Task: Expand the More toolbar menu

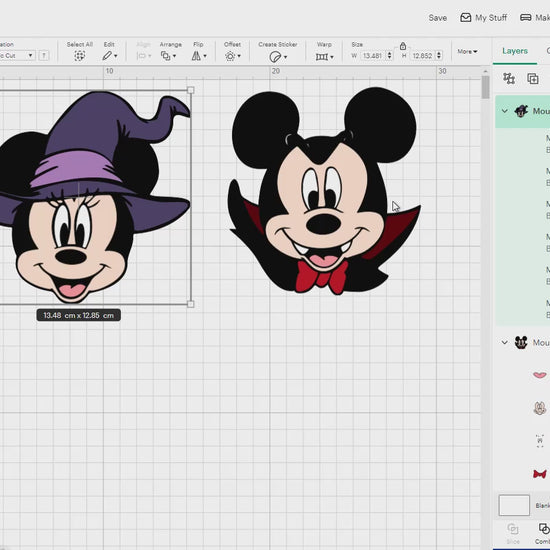Action: (x=467, y=52)
